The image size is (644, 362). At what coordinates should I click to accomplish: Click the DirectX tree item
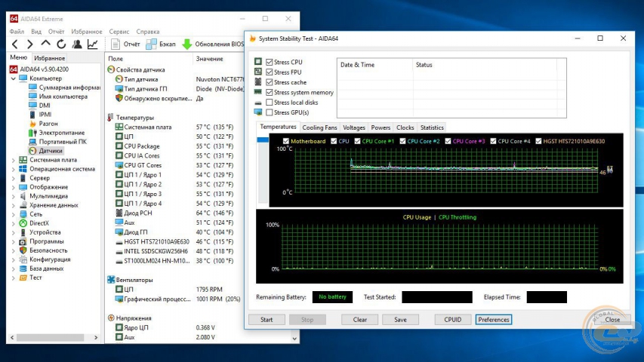35,223
